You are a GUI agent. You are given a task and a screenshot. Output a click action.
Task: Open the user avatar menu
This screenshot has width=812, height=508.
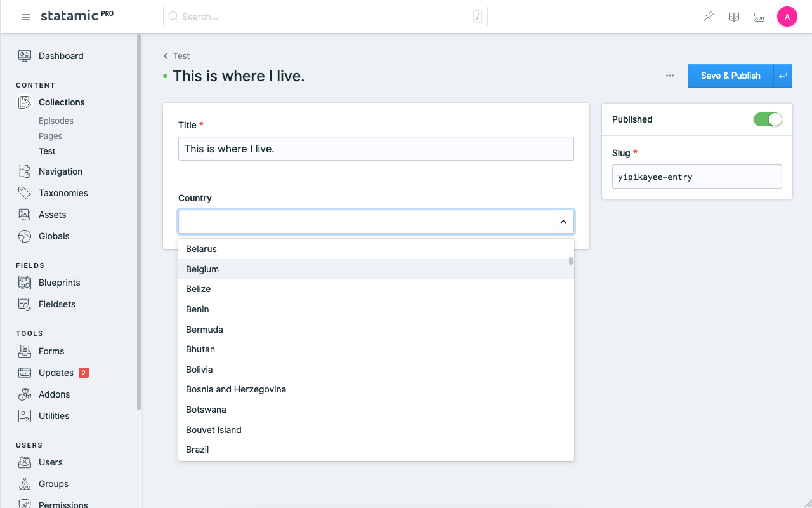787,17
